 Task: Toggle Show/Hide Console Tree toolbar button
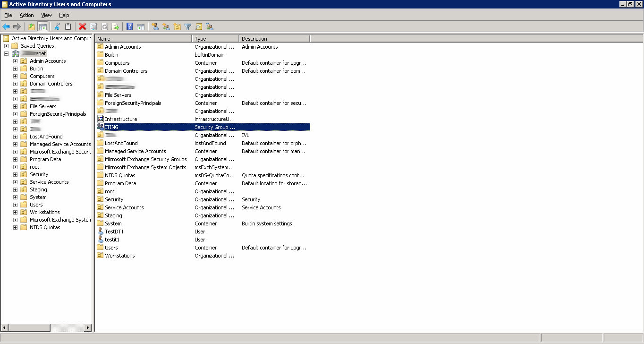coord(43,27)
